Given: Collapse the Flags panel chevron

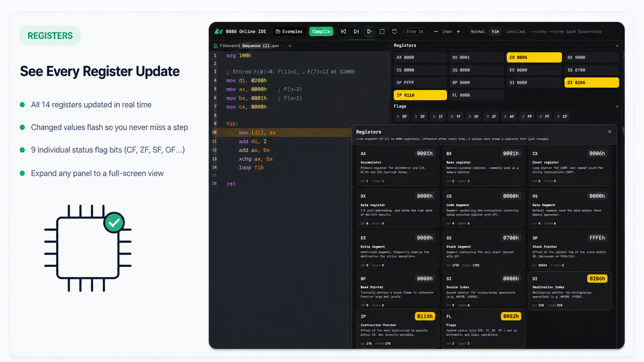Looking at the screenshot, I should click(x=617, y=106).
